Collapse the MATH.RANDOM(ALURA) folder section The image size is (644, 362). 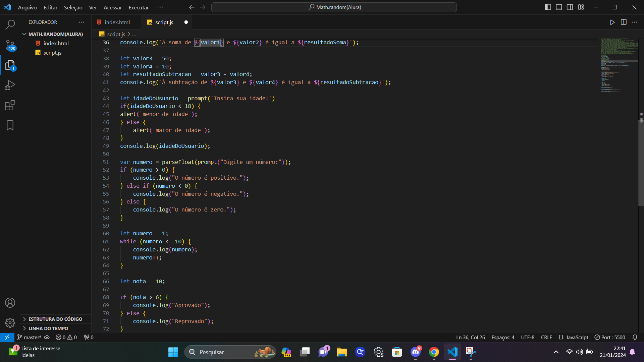(x=55, y=34)
